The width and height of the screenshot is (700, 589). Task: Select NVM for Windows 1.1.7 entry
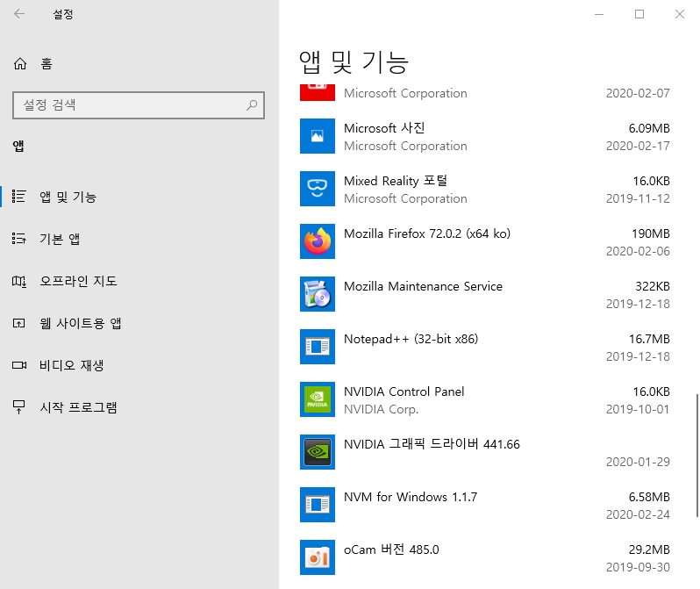pos(411,497)
